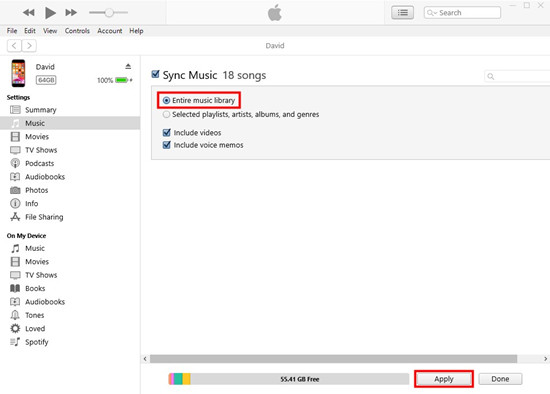Open Photos settings
550x394 pixels.
click(70, 190)
